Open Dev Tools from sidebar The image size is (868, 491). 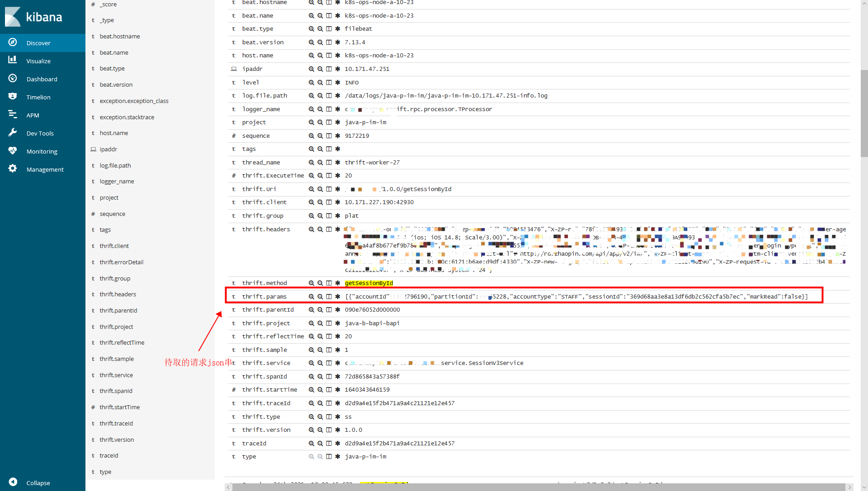click(x=40, y=133)
